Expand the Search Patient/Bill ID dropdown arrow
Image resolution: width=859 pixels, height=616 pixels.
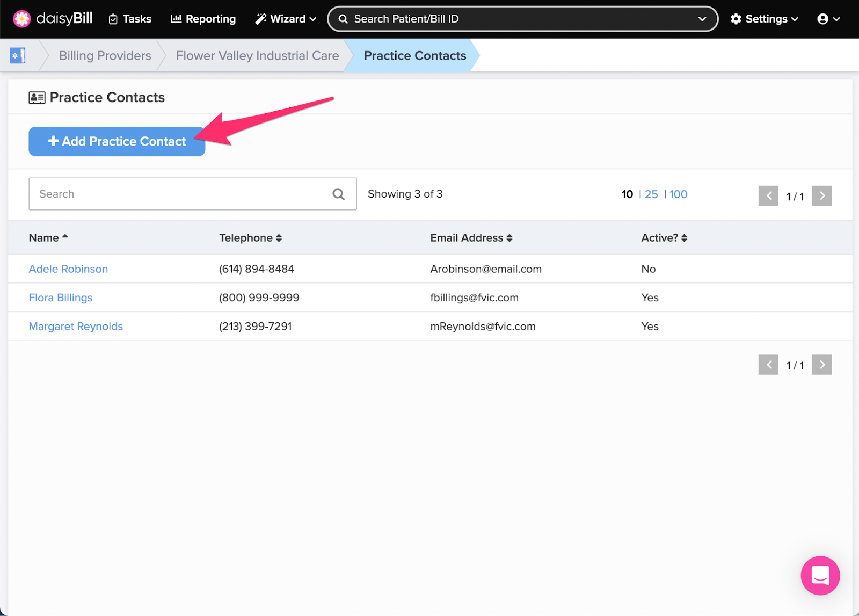[x=702, y=19]
